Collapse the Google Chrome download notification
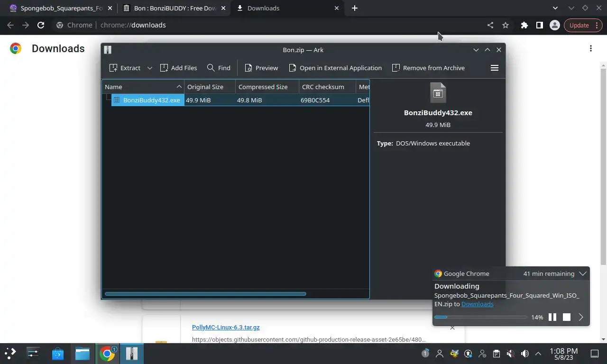 (x=583, y=273)
